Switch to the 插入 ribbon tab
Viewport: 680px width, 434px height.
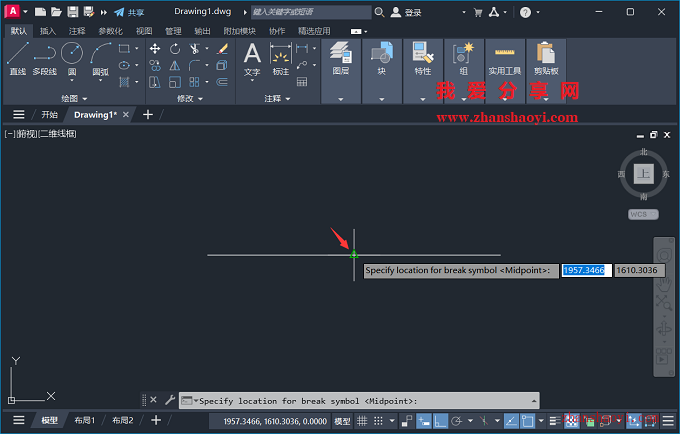point(48,31)
